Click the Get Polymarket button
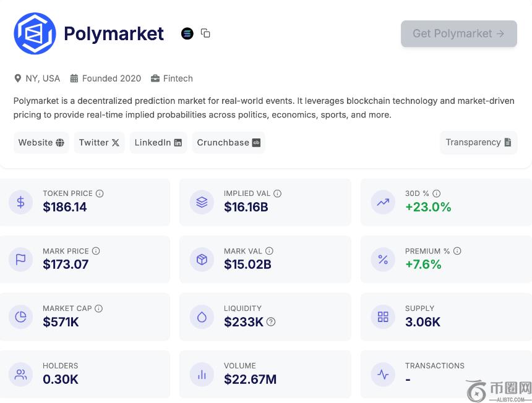532x403 pixels. pos(458,33)
